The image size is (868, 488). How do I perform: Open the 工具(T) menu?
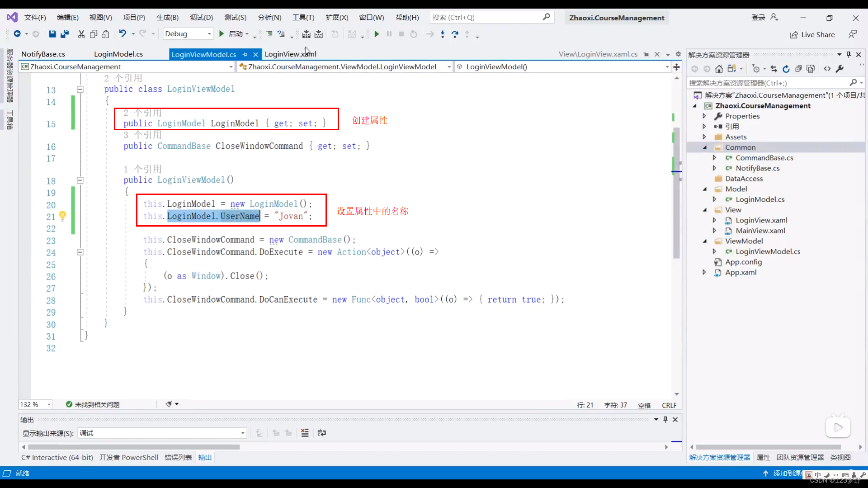coord(303,18)
